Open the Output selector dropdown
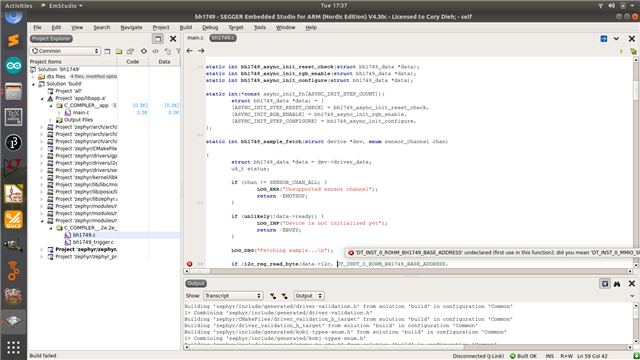 click(x=309, y=296)
